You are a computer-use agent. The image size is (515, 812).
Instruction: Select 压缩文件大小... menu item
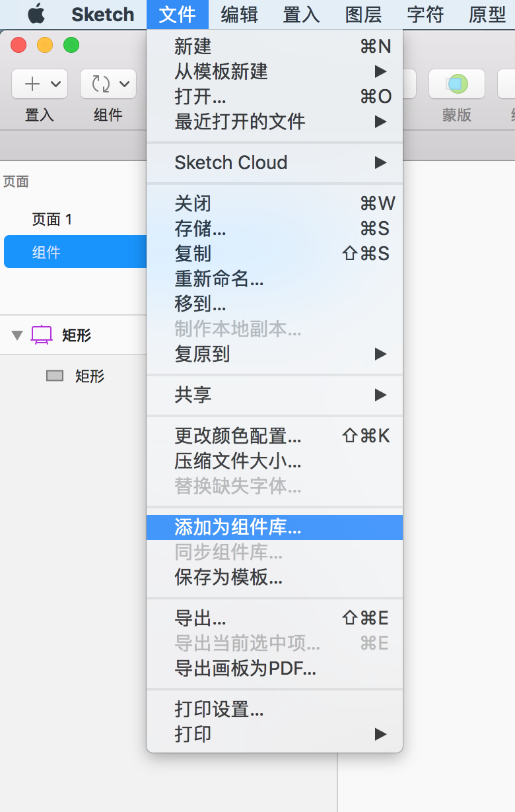pos(275,461)
